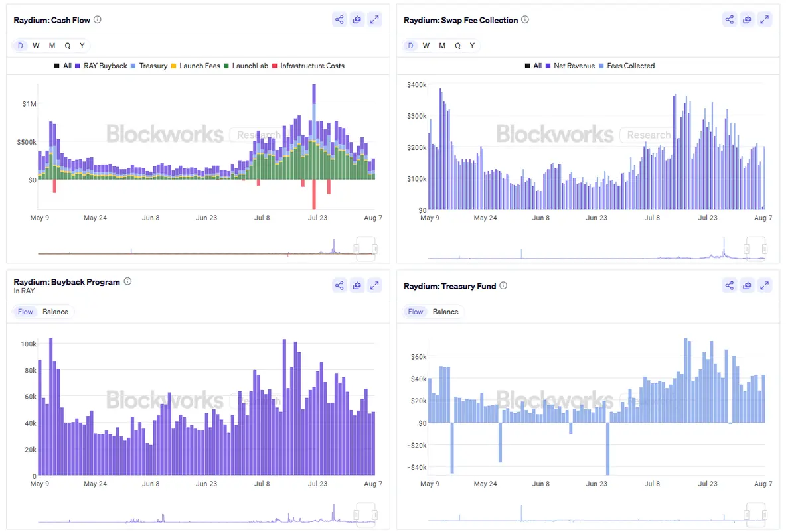Toggle RAY Buyback series in legend
Screen dimensions: 796x532
(101, 66)
